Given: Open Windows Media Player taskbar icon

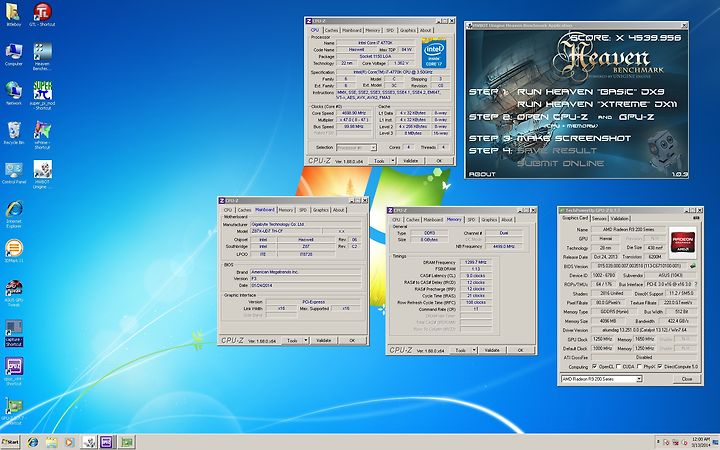Looking at the screenshot, I should (x=69, y=442).
